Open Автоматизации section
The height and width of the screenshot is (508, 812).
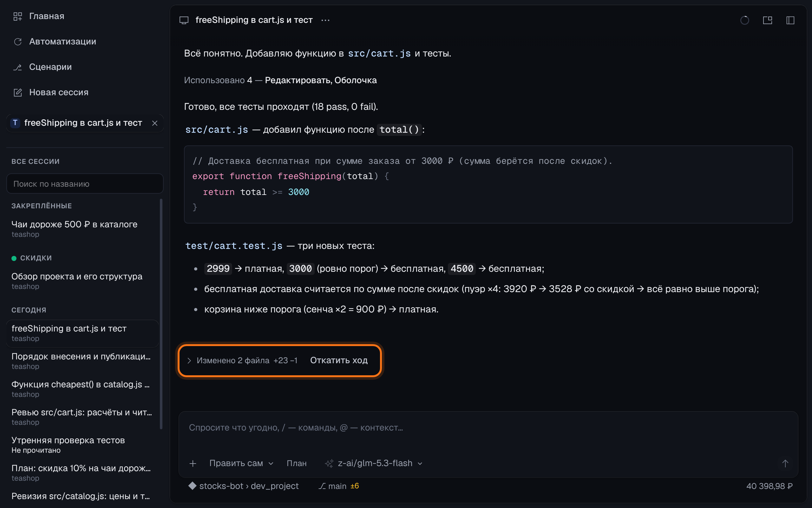pos(55,41)
